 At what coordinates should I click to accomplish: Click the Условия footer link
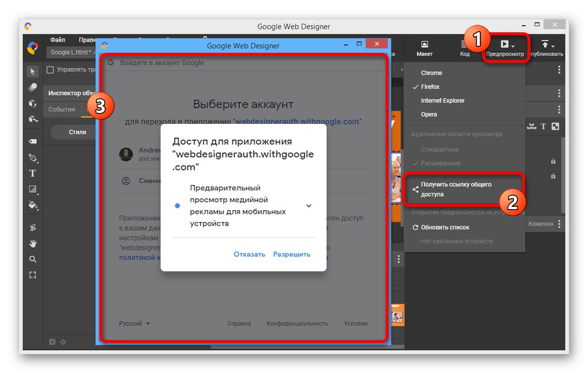[x=356, y=324]
